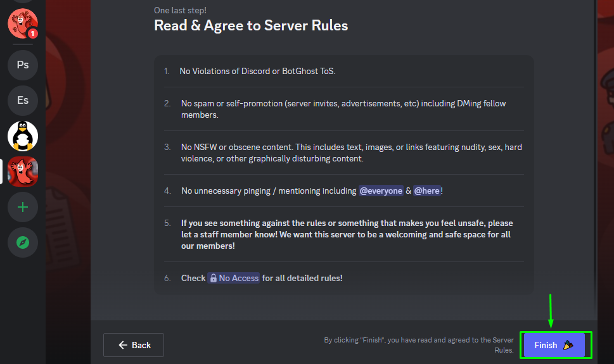Open the Es server icon
614x364 pixels.
click(x=23, y=100)
